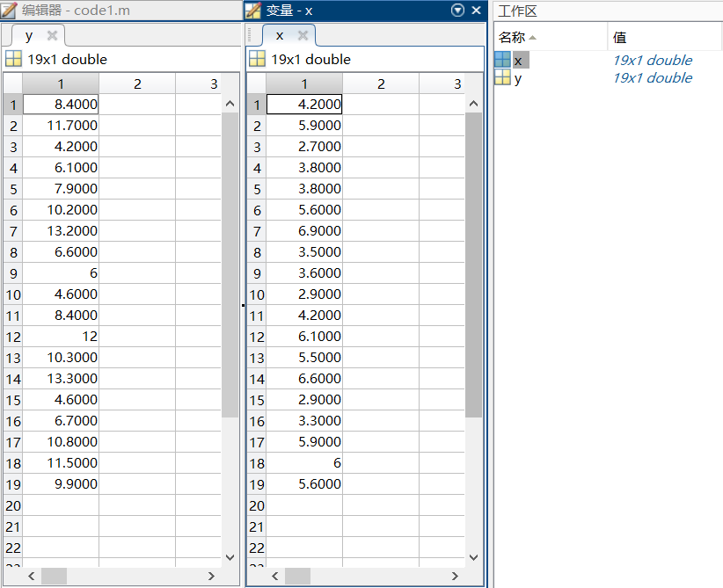Screen dimensions: 723x588
Task: Click right arrow of y table horizontal scrollbar
Action: (211, 576)
